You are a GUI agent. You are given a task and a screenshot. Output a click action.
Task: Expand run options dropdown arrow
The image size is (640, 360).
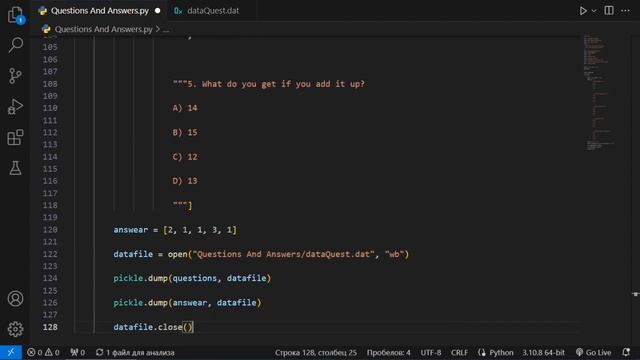point(594,11)
